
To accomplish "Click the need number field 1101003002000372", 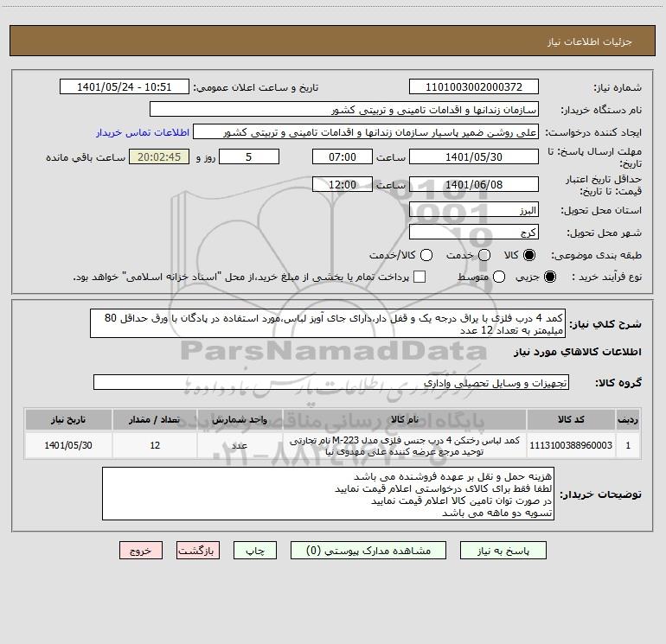I will click(x=474, y=87).
